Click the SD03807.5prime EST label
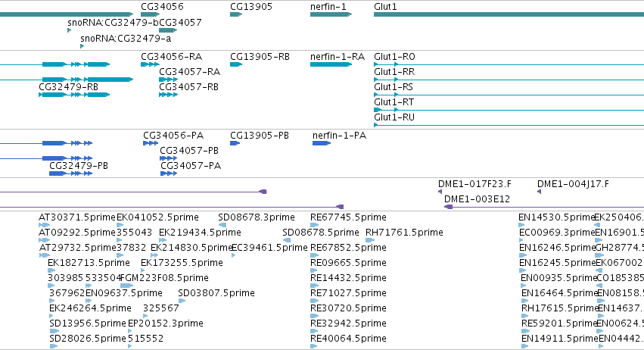644x350 pixels. [x=216, y=293]
